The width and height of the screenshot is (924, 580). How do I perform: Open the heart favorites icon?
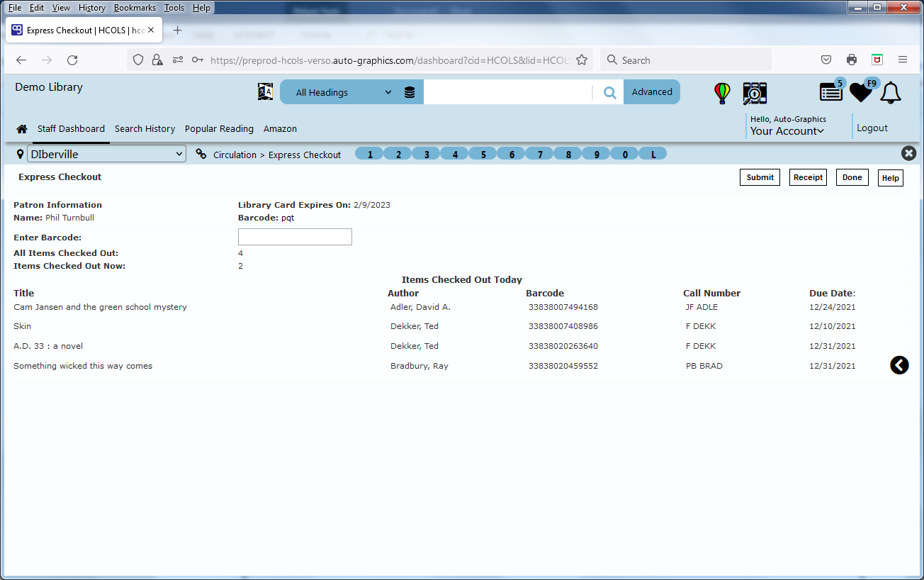coord(861,92)
